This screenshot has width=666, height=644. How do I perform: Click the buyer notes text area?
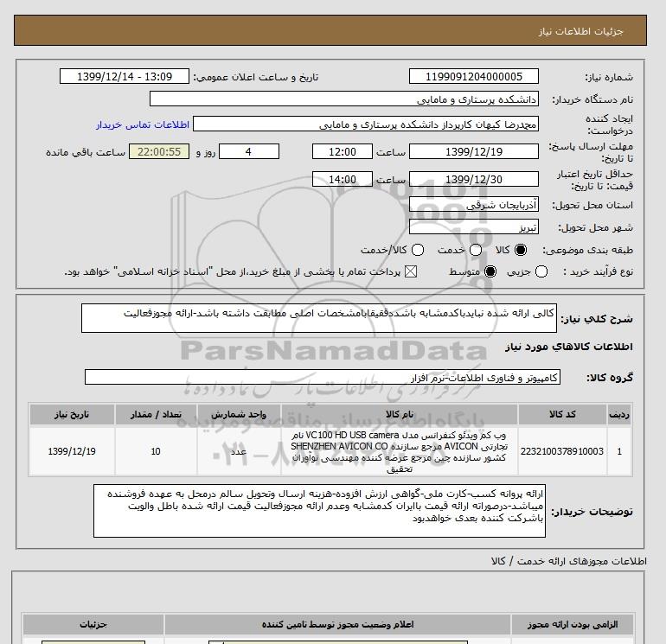(319, 511)
